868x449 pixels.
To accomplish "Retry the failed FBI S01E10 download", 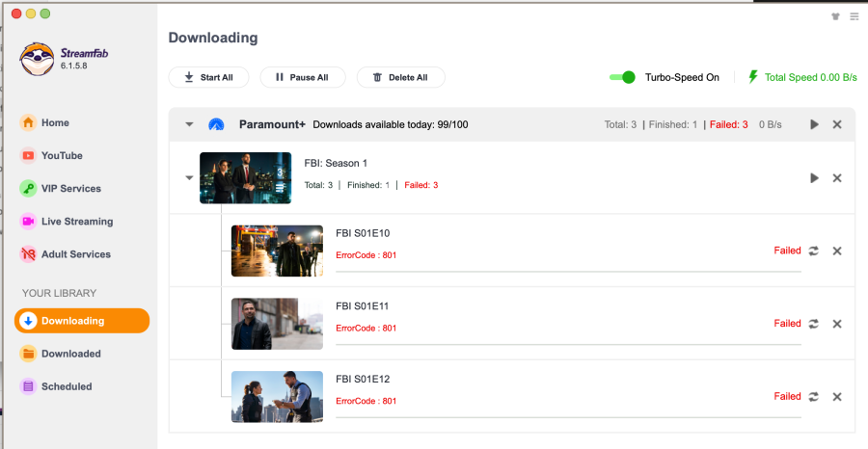I will click(813, 251).
